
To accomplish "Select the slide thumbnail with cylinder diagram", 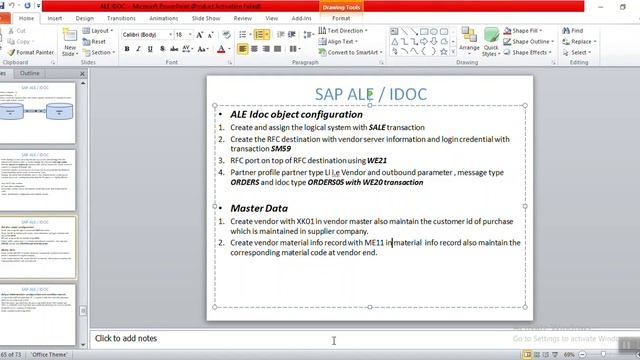I will pos(37,113).
